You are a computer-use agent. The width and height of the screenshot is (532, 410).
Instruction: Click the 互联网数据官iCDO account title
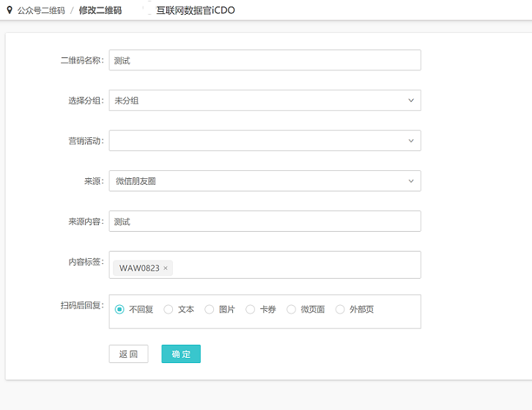tap(196, 11)
